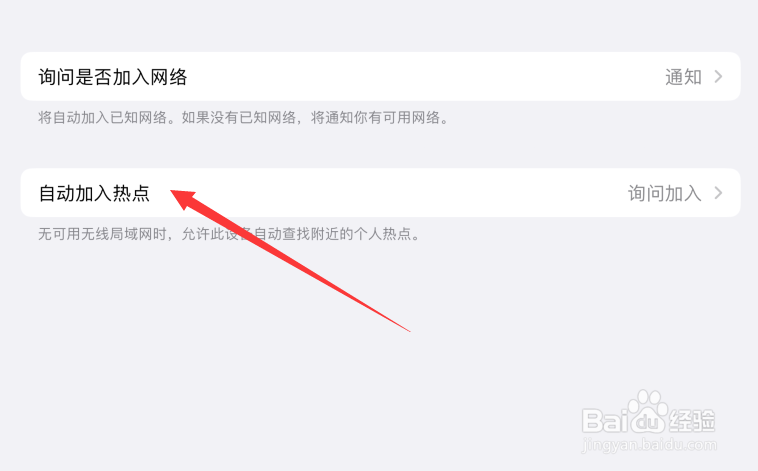Select the 通知 value label
The height and width of the screenshot is (471, 758).
683,77
